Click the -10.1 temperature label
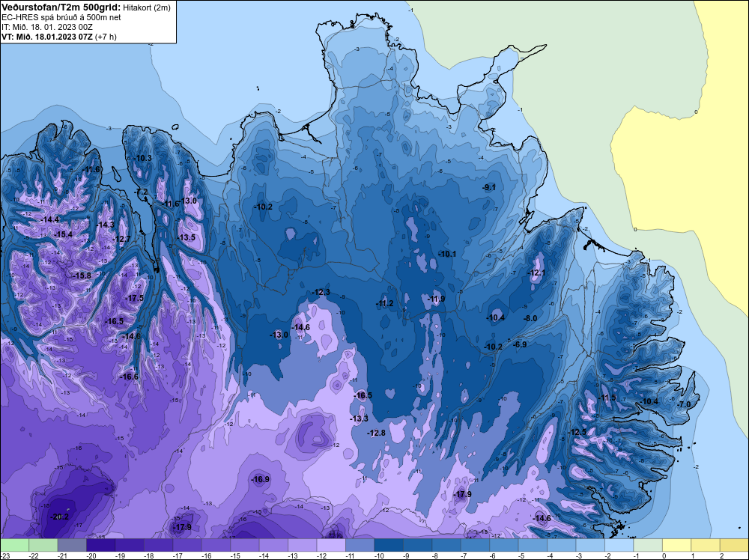This screenshot has height=560, width=749. 447,254
